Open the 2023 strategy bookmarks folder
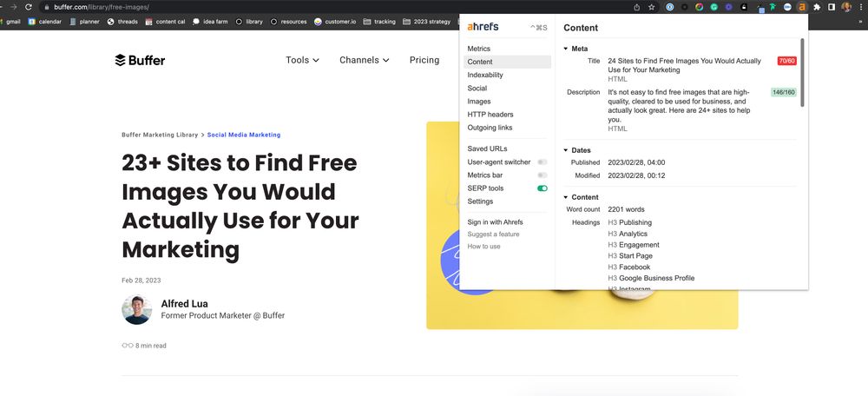 427,22
